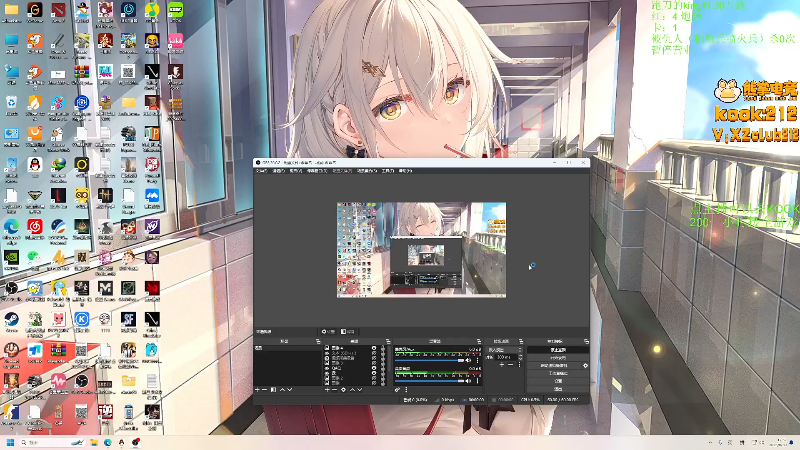Toggle lock on third source row
Viewport: 800px width, 450px height.
coord(383,358)
